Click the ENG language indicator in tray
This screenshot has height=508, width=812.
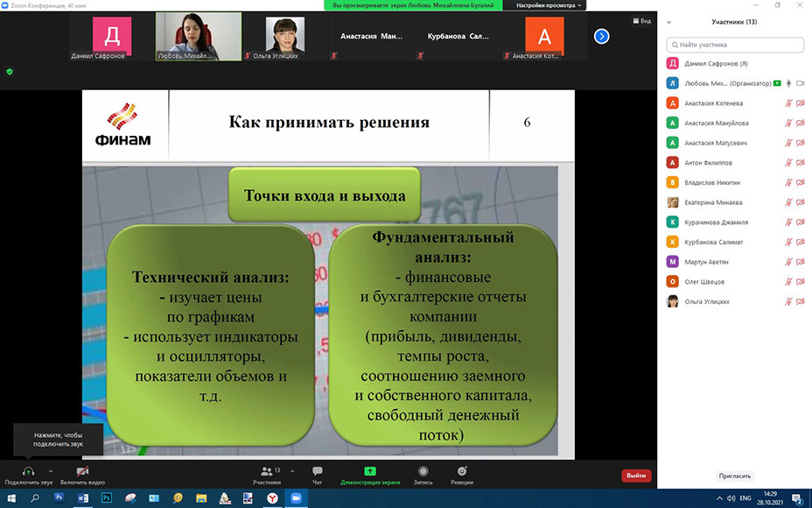(745, 497)
